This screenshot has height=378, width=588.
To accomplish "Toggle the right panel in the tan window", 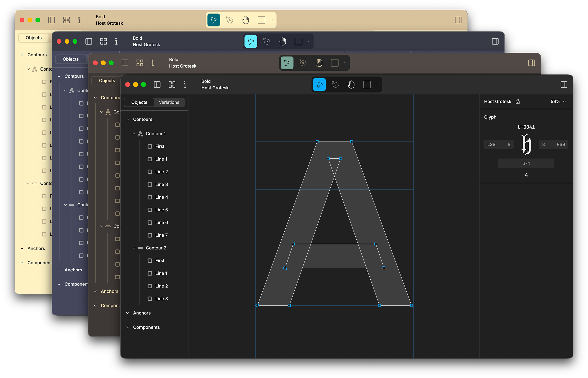I will 458,20.
